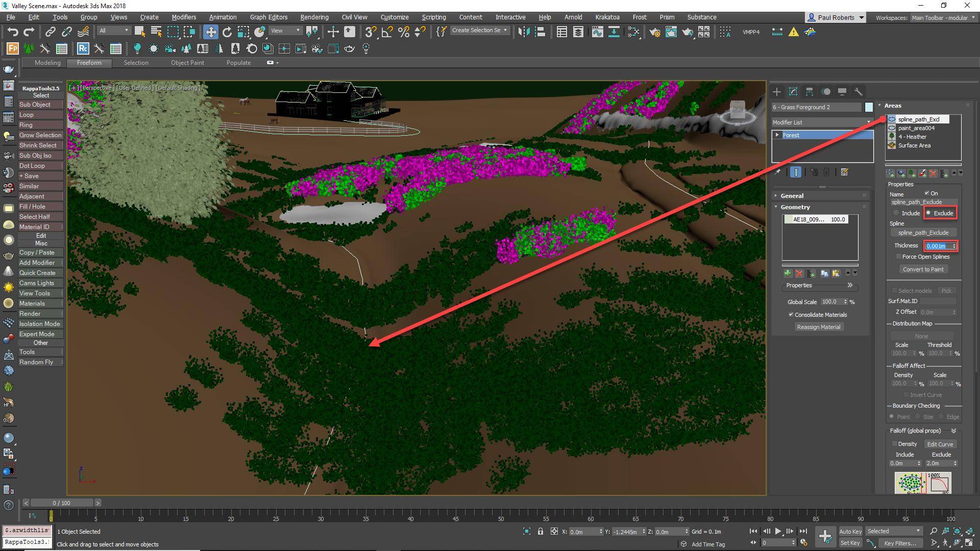Select the Select and Move tool
980x551 pixels.
coord(211,32)
